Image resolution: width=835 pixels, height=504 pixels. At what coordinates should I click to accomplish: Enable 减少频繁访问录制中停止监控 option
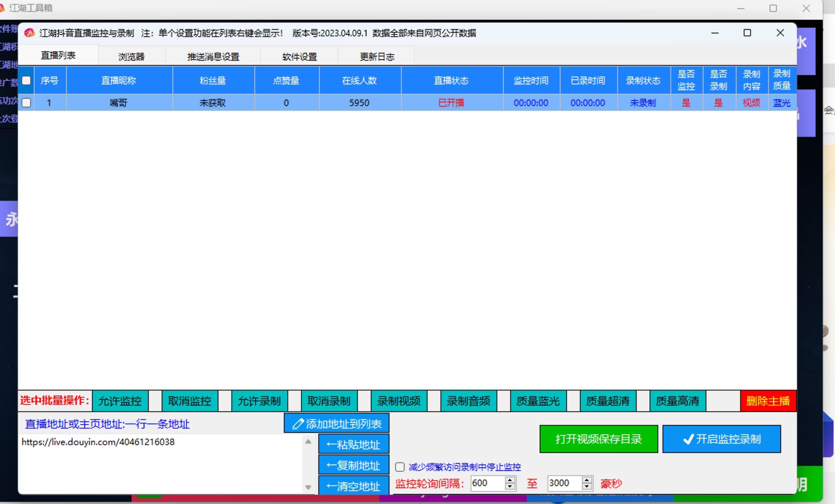point(399,467)
